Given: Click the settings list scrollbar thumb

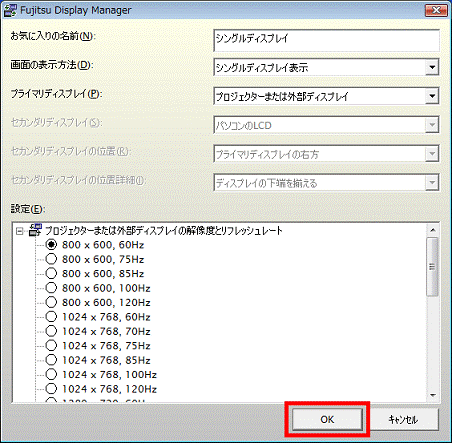Looking at the screenshot, I should point(433,267).
